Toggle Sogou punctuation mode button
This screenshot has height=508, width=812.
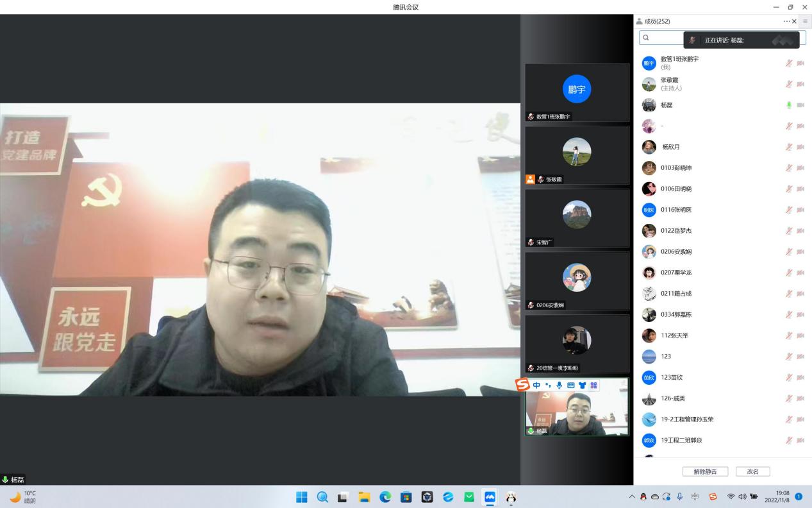pyautogui.click(x=548, y=385)
